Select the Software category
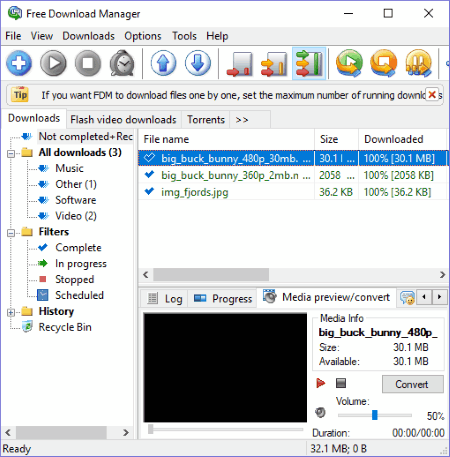 coord(75,200)
